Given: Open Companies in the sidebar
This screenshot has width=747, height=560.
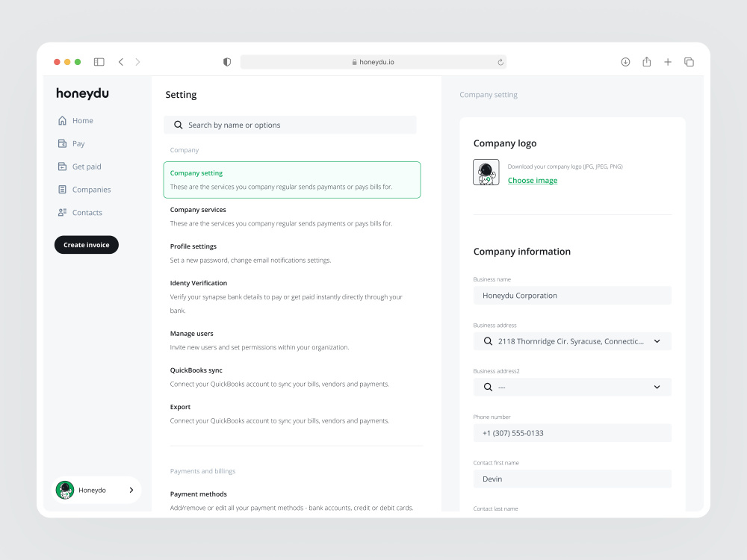Looking at the screenshot, I should click(84, 190).
